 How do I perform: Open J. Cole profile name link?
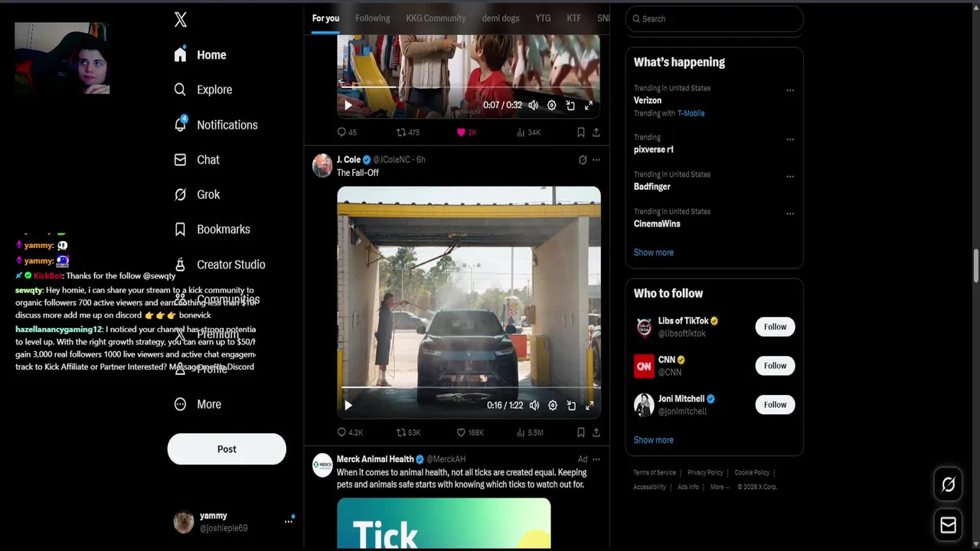coord(348,160)
